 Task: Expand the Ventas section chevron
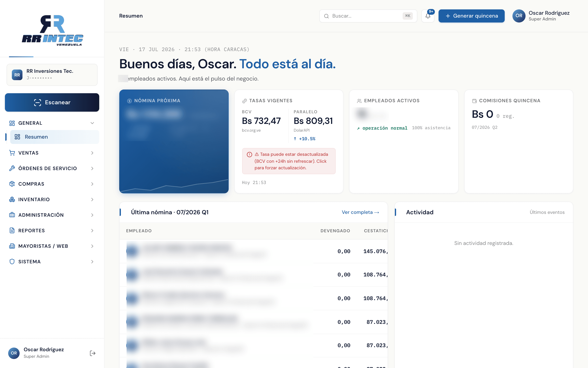click(92, 153)
